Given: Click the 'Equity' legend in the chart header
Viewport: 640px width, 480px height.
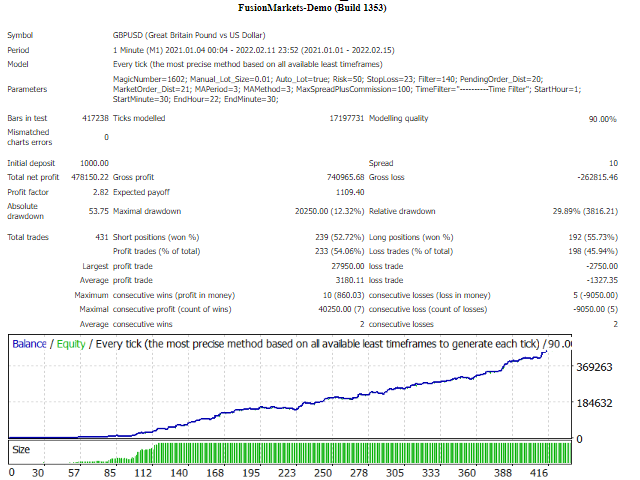Looking at the screenshot, I should [71, 344].
